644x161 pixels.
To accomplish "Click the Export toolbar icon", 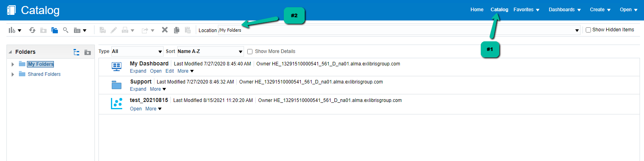I will pos(145,30).
